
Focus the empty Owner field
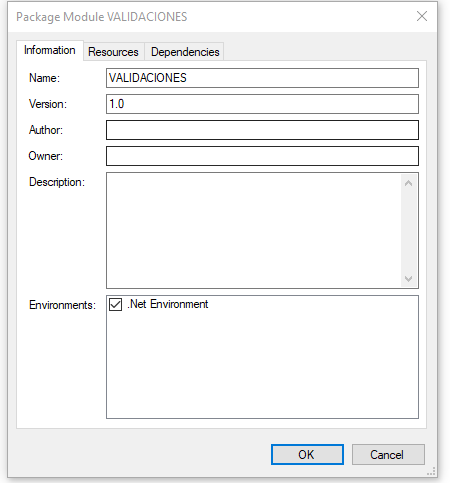[262, 156]
